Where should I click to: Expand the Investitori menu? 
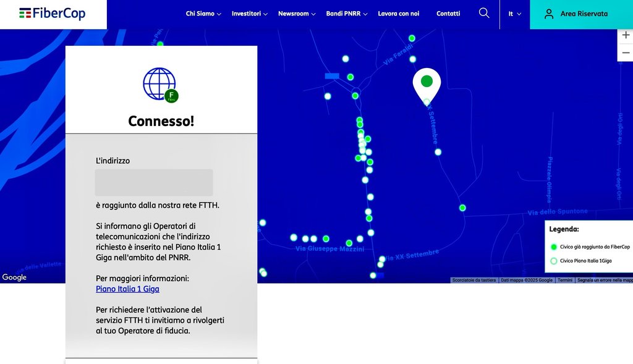point(250,14)
